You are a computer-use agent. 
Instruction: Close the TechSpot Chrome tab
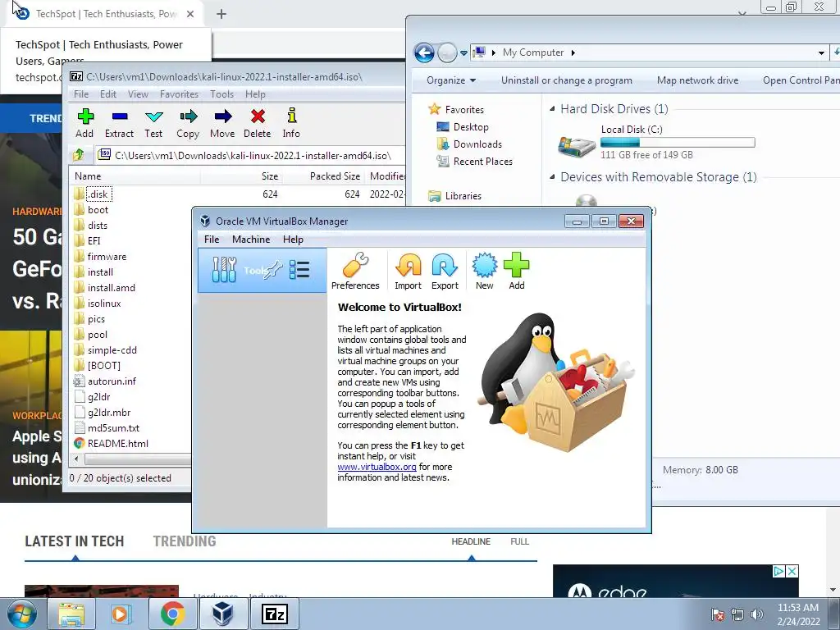190,14
